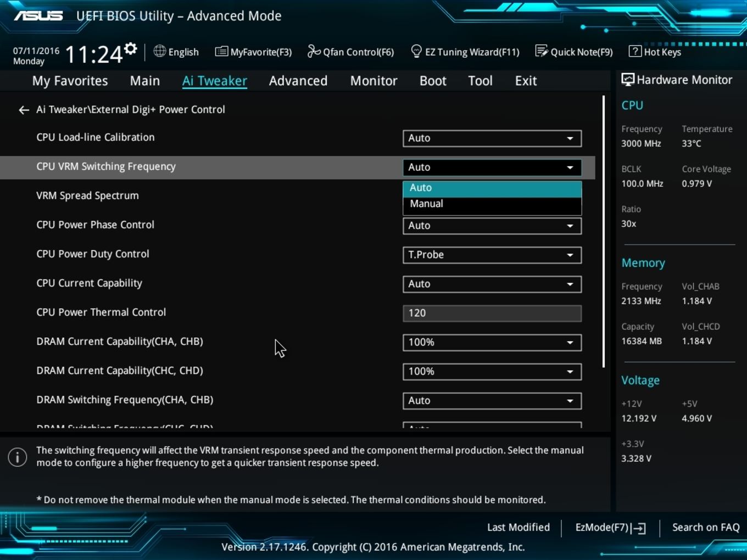The height and width of the screenshot is (560, 747).
Task: Open DRAM Current Capability(CHA, CHB) dropdown
Action: point(492,342)
